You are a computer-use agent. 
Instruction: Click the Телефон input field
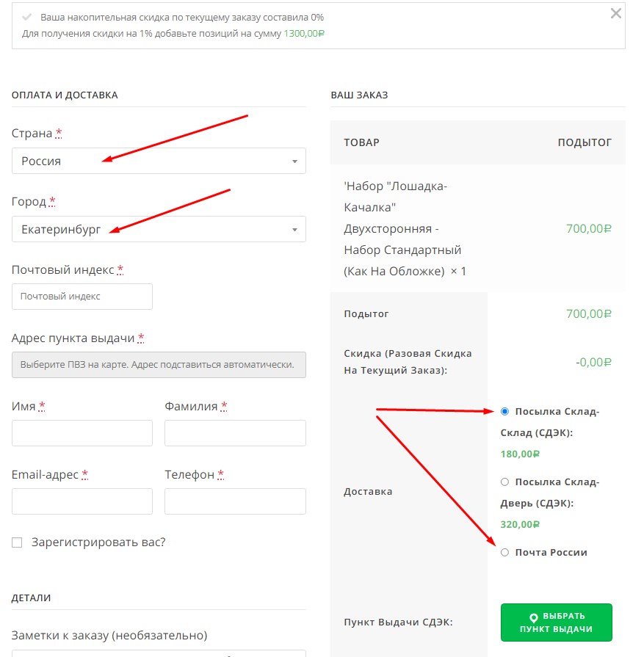(235, 501)
